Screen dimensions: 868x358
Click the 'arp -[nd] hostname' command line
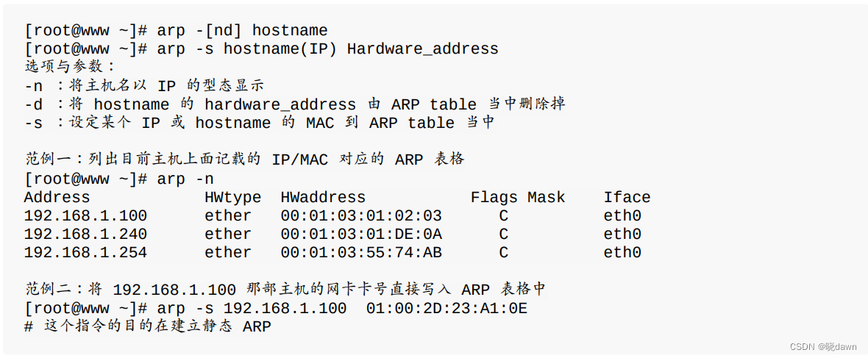click(x=176, y=30)
